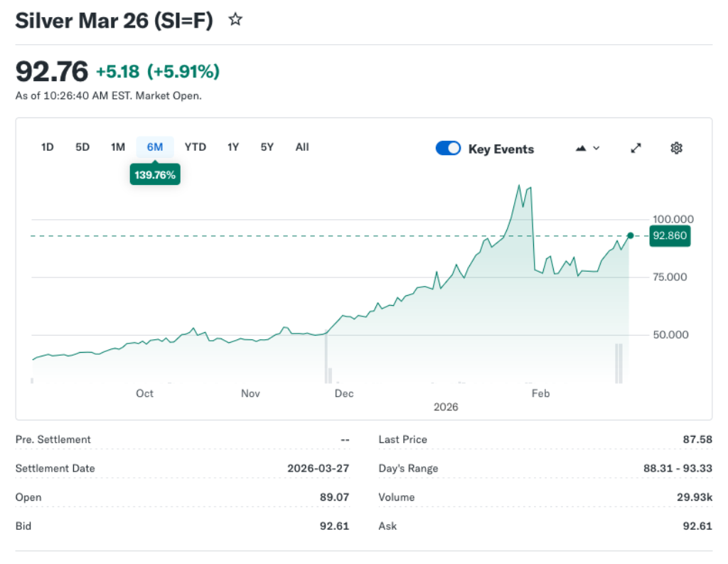Click the Feb label on the time axis
Viewport: 728px width, 564px height.
540,393
